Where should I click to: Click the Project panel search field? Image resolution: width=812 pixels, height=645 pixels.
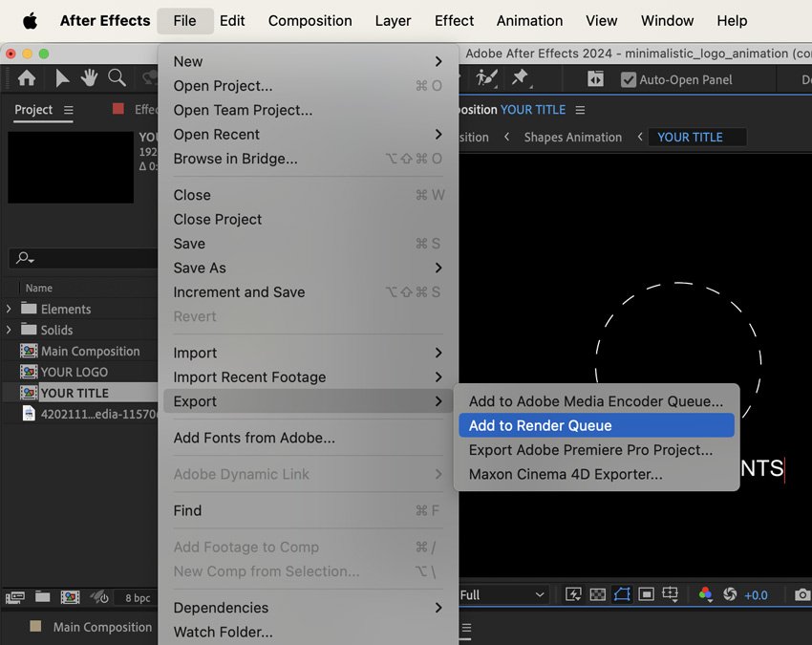click(x=83, y=257)
